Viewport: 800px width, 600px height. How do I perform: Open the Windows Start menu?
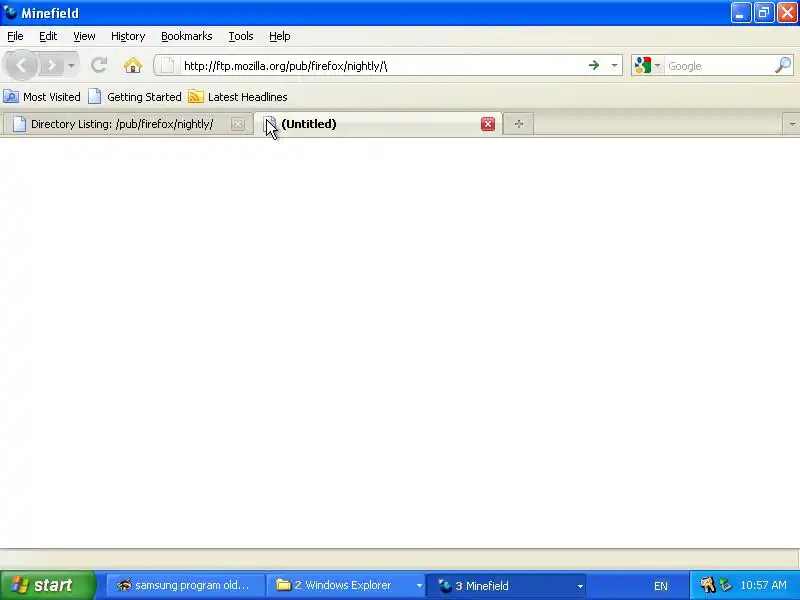[x=48, y=585]
